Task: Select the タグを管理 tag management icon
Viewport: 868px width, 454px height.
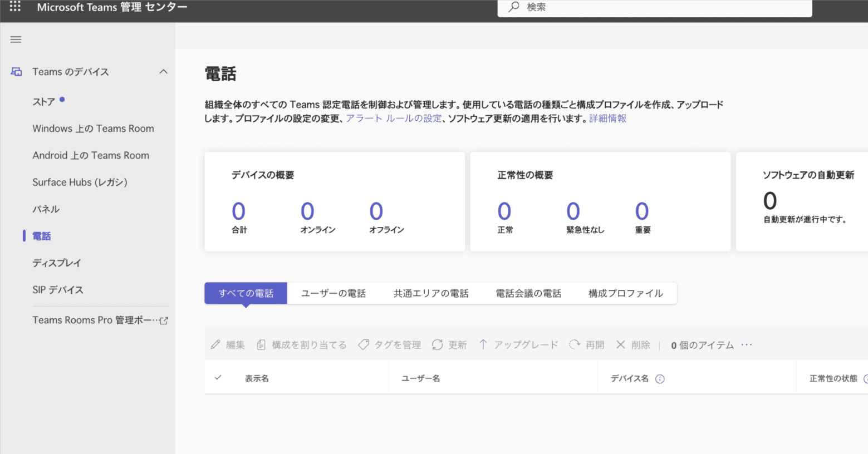Action: (364, 344)
